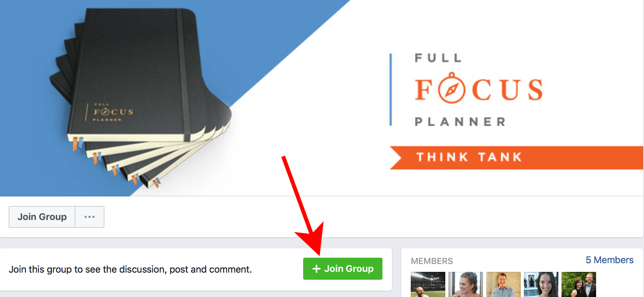Click the orange bookmark ribbon on top planner
The height and width of the screenshot is (297, 644).
(x=75, y=144)
